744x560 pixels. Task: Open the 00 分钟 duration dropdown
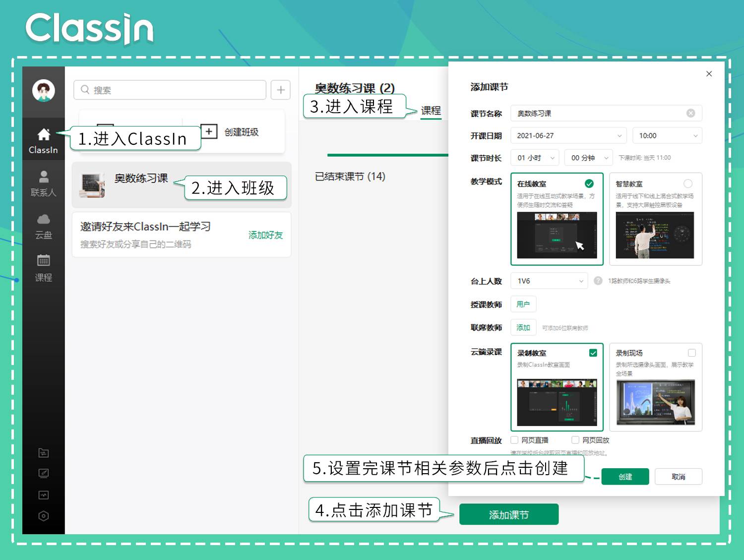point(589,158)
